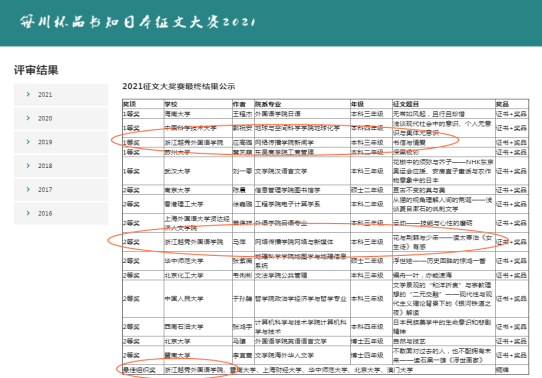Click the chevron icon beside 2019
Screen dimensions: 542x378
pyautogui.click(x=28, y=142)
